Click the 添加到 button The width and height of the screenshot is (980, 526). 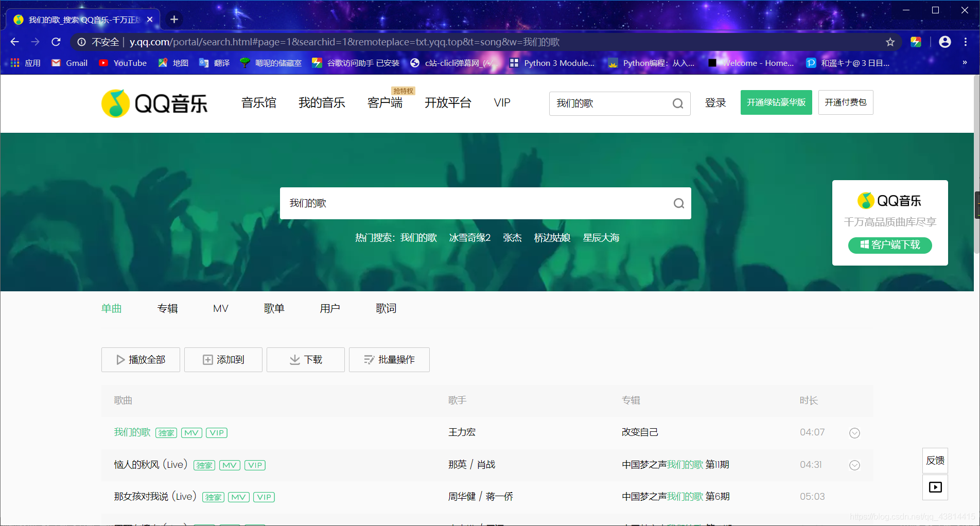pyautogui.click(x=223, y=360)
